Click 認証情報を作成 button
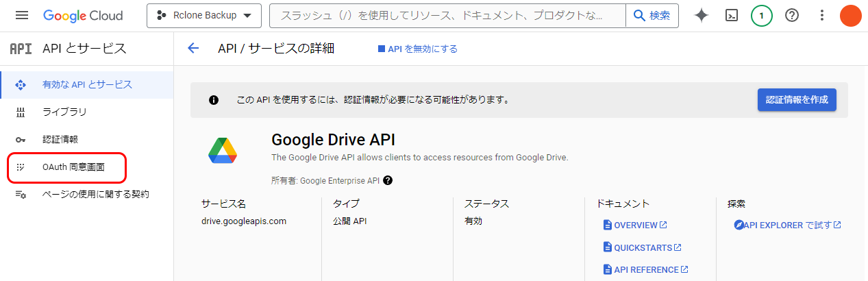The height and width of the screenshot is (281, 868). (x=797, y=99)
